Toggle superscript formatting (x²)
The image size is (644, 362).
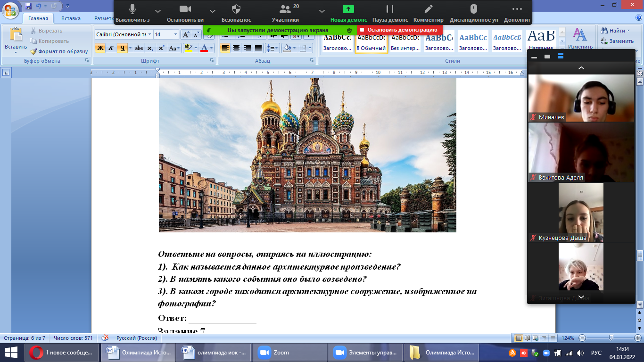click(161, 48)
